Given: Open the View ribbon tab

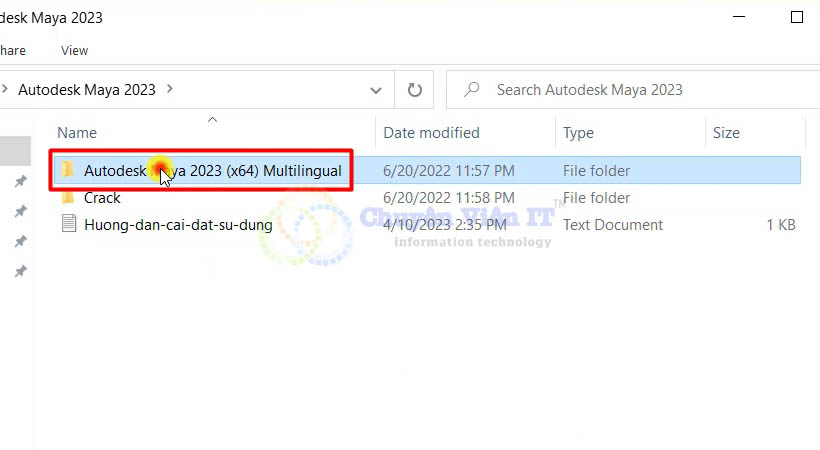Looking at the screenshot, I should (x=74, y=50).
